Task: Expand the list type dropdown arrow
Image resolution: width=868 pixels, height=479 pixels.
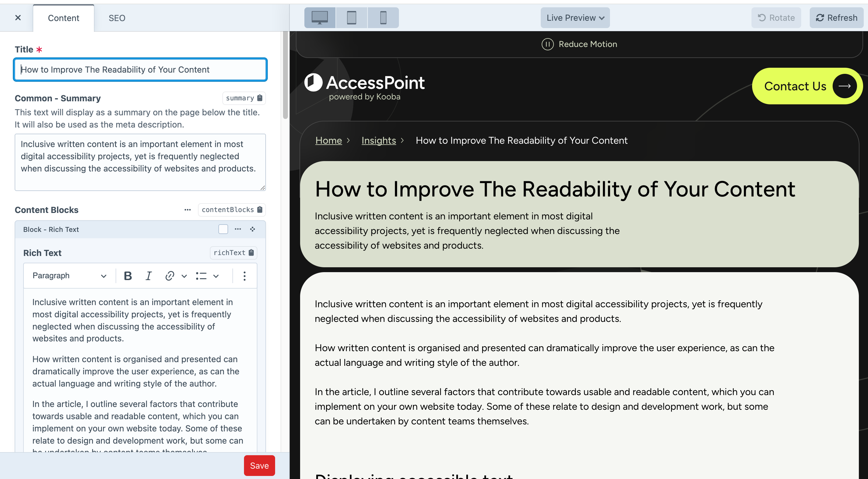Action: 216,276
